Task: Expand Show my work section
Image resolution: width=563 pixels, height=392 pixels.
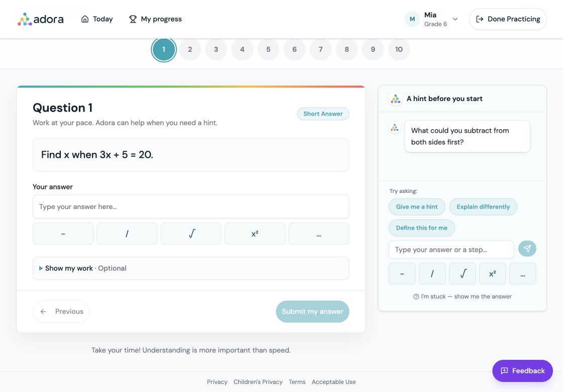Action: click(191, 268)
